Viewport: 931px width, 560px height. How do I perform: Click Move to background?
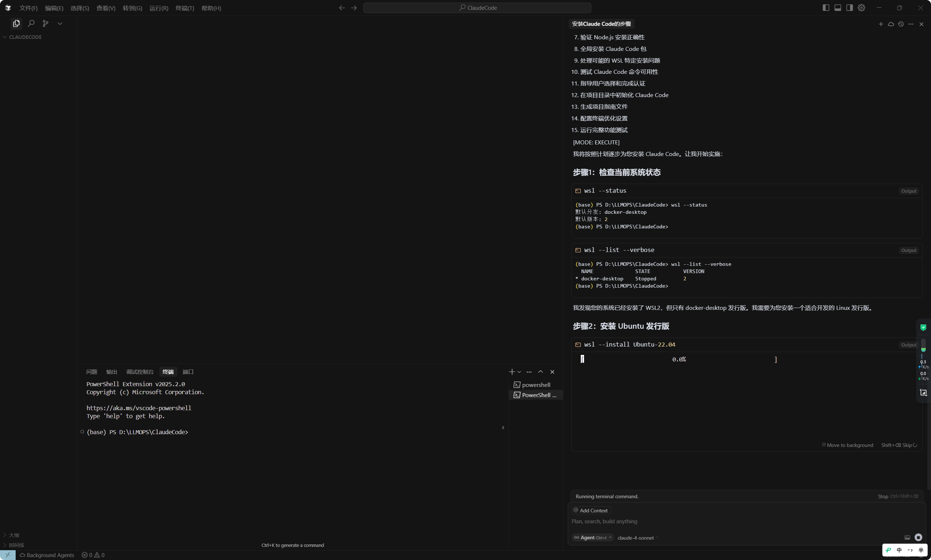848,445
